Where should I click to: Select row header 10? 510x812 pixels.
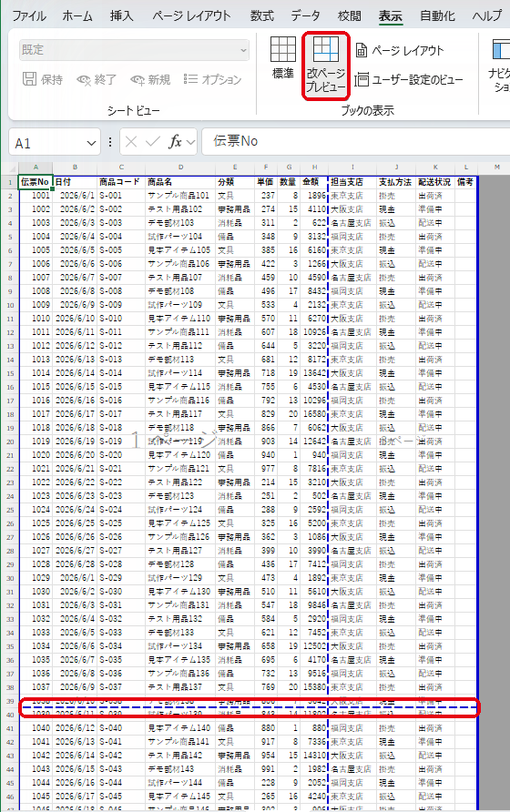point(10,305)
